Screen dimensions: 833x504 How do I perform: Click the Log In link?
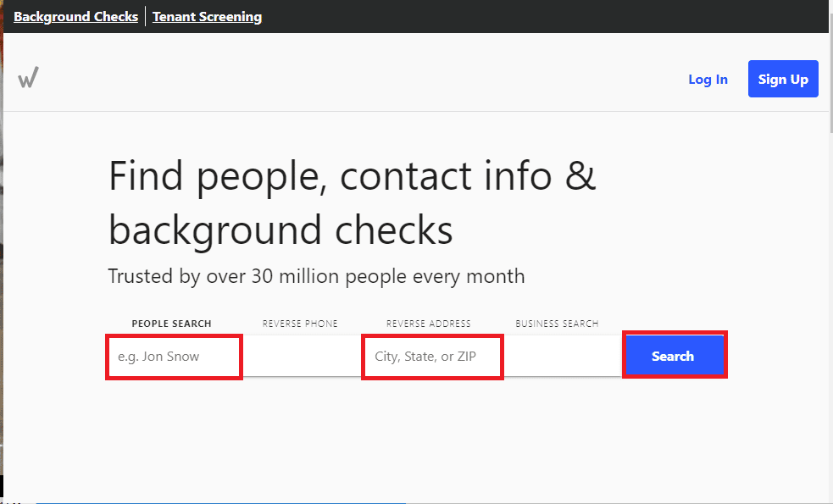(708, 79)
